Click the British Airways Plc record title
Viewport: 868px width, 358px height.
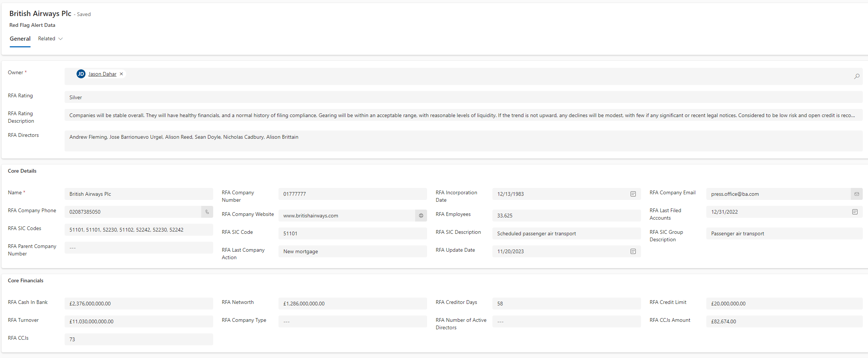40,13
